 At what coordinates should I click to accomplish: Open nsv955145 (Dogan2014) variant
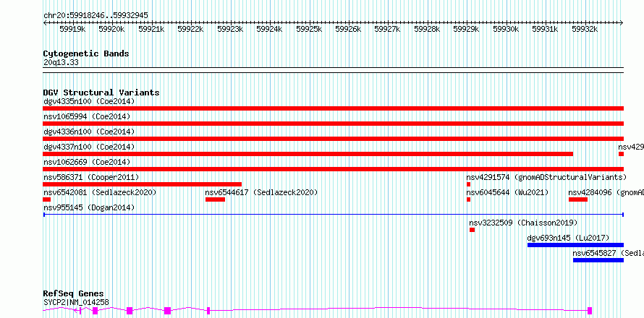pyautogui.click(x=89, y=207)
